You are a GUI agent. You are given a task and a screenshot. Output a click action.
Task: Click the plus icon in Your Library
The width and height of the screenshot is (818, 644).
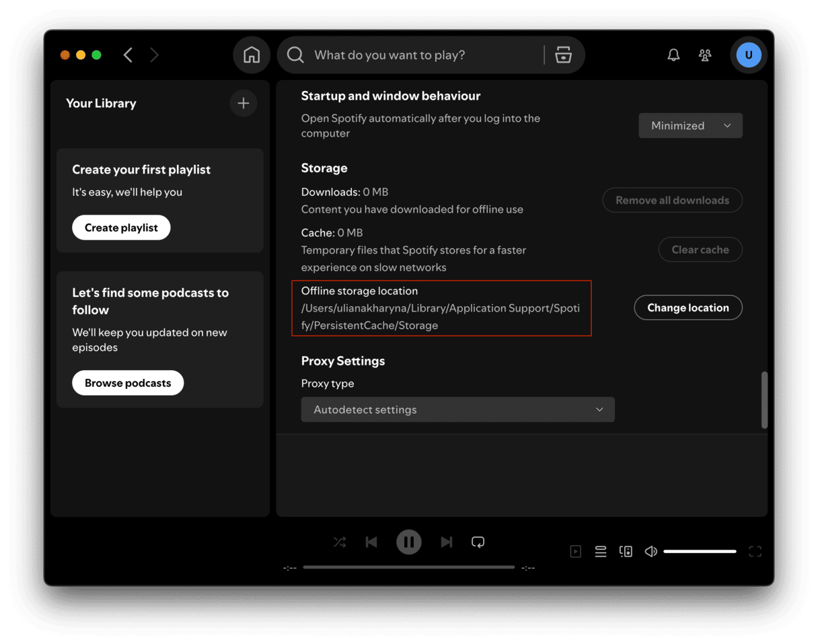click(x=244, y=103)
